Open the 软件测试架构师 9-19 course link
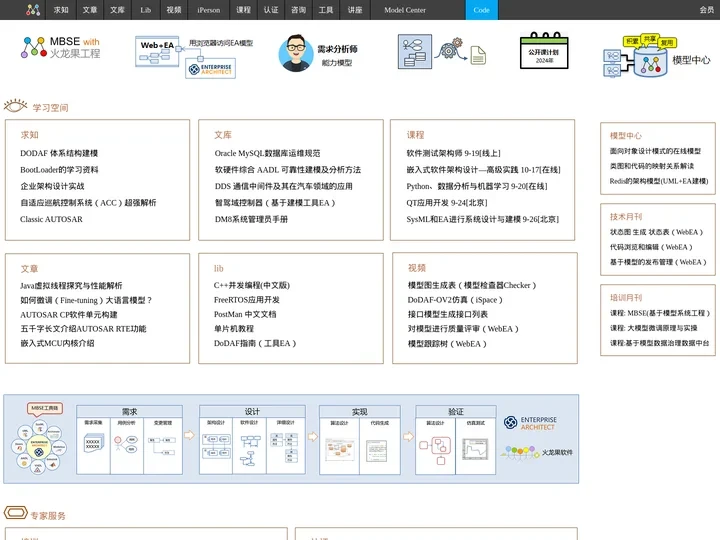Screen dimensions: 720x540 tap(453, 153)
